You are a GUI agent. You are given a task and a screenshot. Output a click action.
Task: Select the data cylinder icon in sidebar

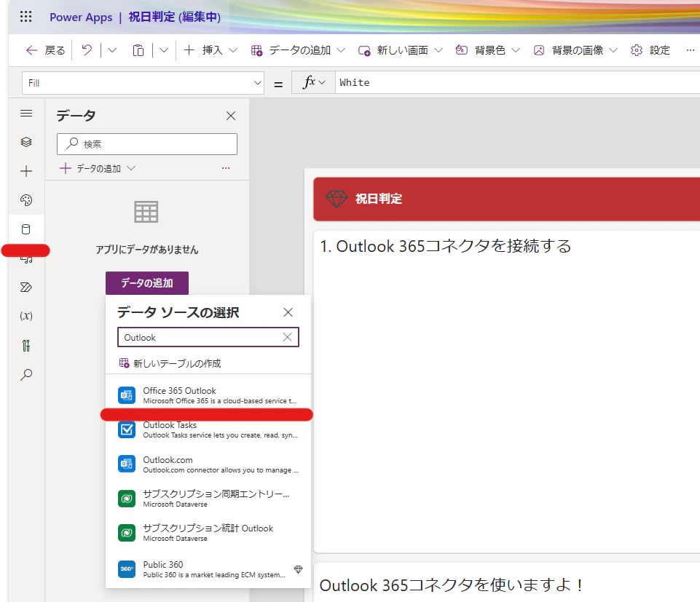[26, 229]
